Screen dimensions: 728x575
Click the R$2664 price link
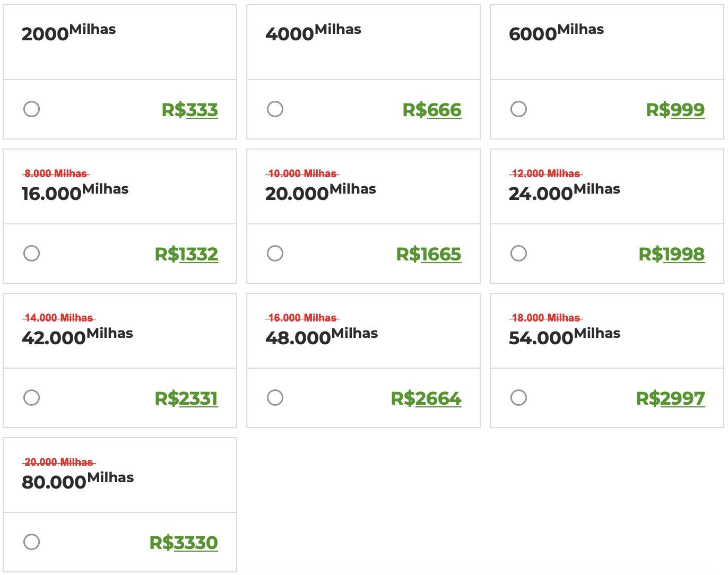click(426, 398)
